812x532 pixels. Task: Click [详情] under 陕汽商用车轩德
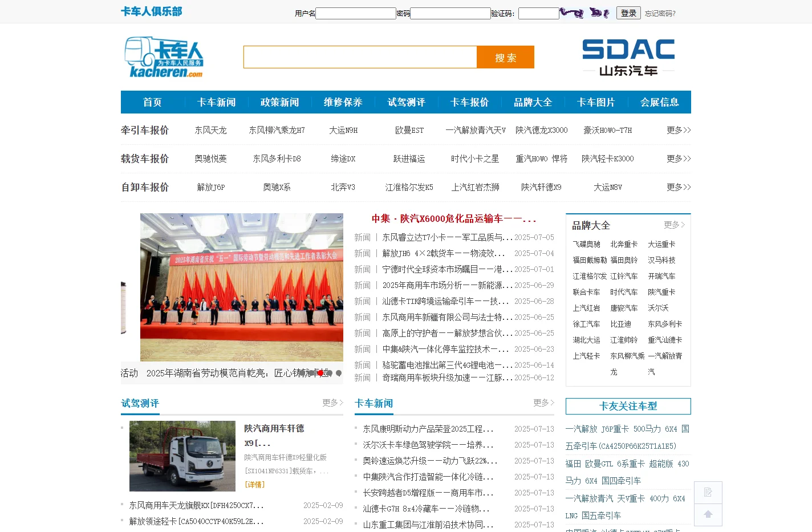tap(255, 485)
